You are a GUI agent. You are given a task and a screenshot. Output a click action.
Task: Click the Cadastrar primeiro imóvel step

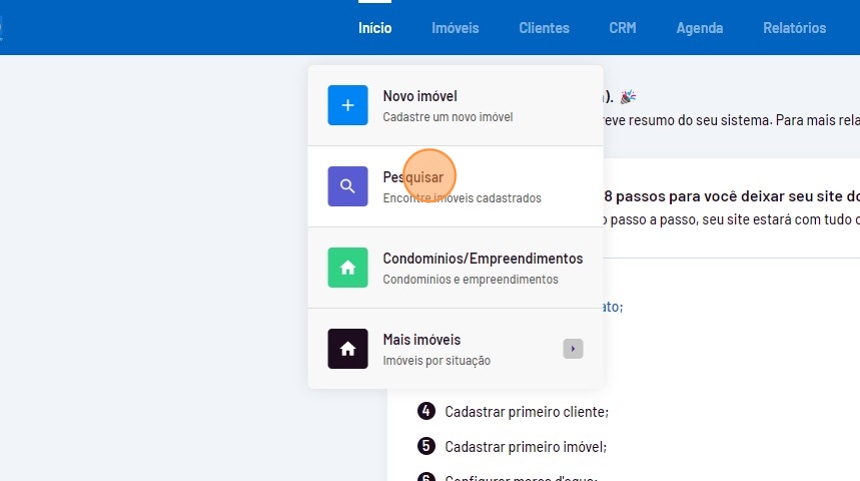525,446
